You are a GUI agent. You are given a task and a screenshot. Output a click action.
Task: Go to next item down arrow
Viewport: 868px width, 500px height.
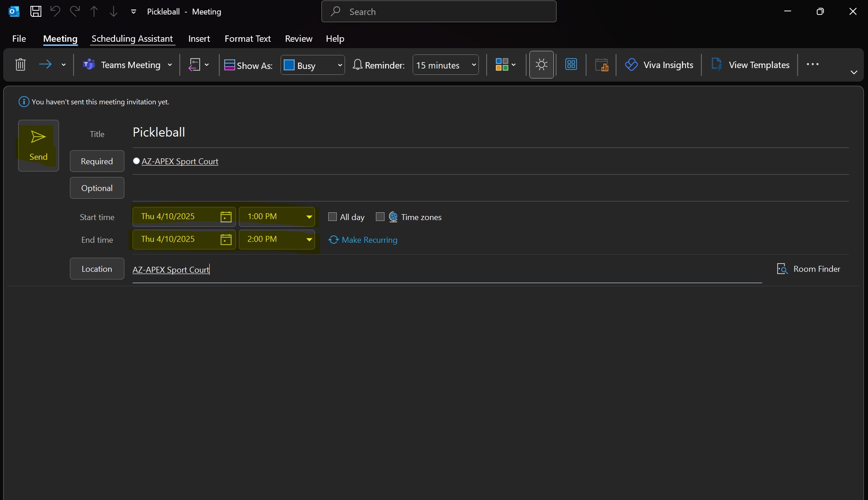pos(113,11)
